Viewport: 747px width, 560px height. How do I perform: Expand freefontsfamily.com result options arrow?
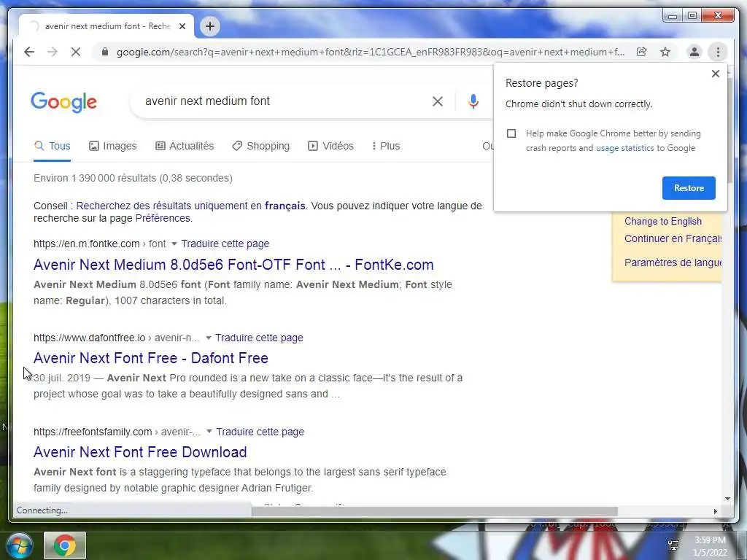209,432
